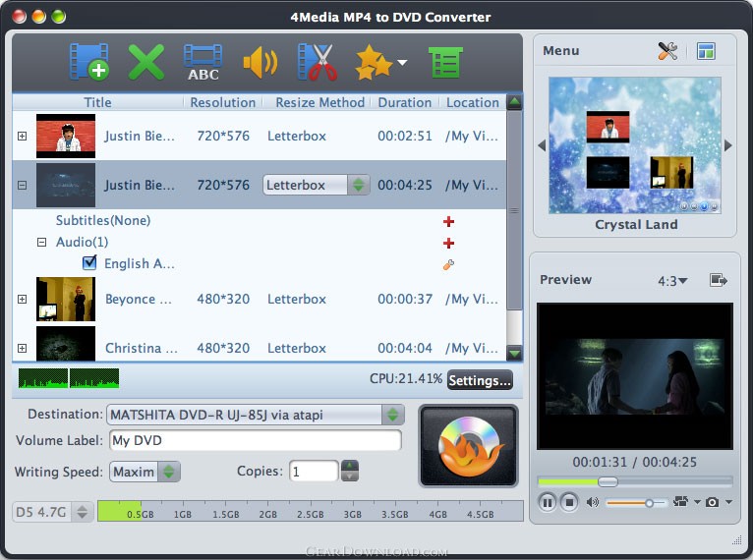Expand the first Justin Bie... row
This screenshot has width=753, height=560.
click(22, 136)
